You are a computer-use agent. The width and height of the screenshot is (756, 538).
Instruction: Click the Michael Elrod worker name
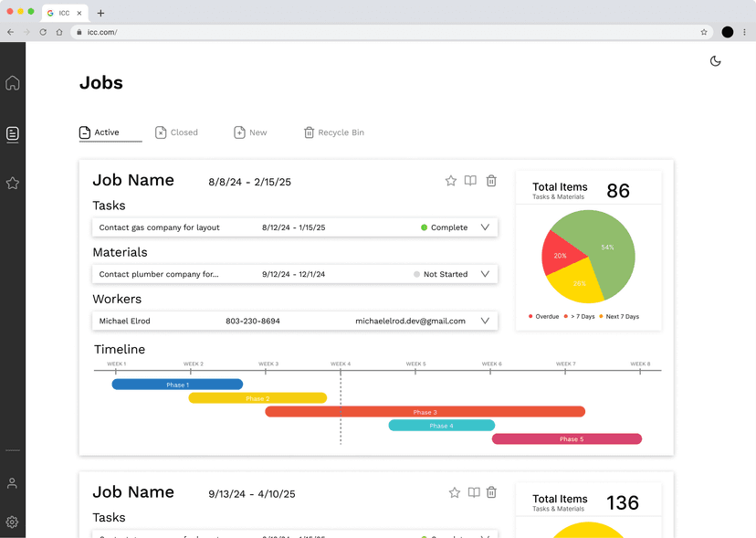124,321
